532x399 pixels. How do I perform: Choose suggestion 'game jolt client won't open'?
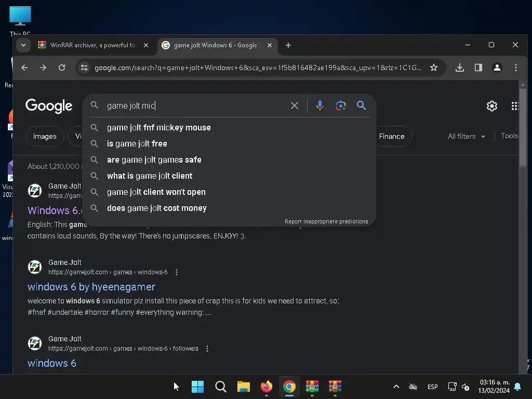point(229,192)
